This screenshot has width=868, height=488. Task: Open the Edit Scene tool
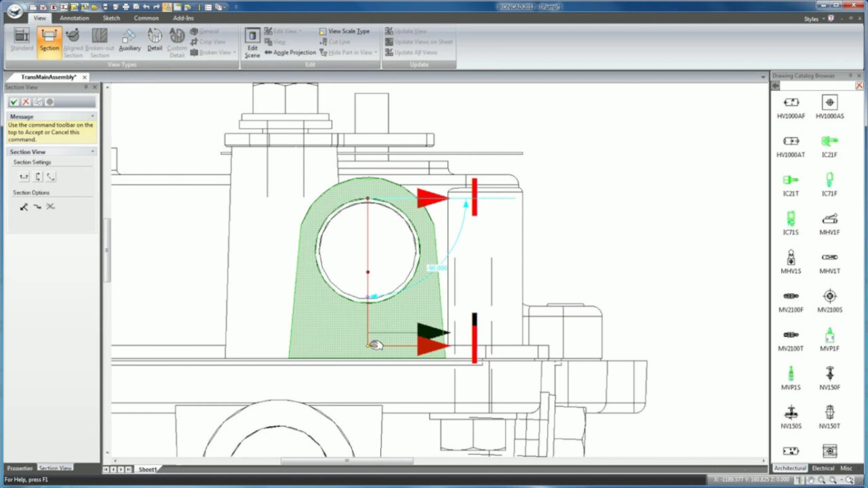tap(252, 41)
